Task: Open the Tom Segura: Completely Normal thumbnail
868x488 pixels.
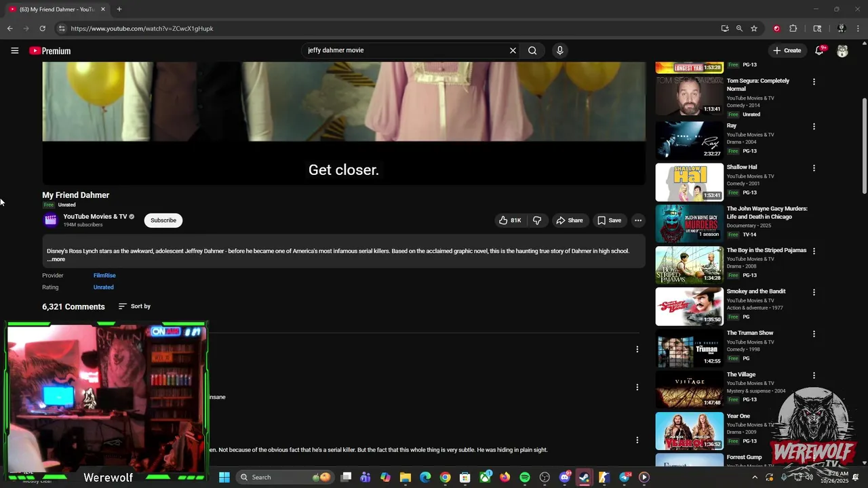Action: [689, 95]
